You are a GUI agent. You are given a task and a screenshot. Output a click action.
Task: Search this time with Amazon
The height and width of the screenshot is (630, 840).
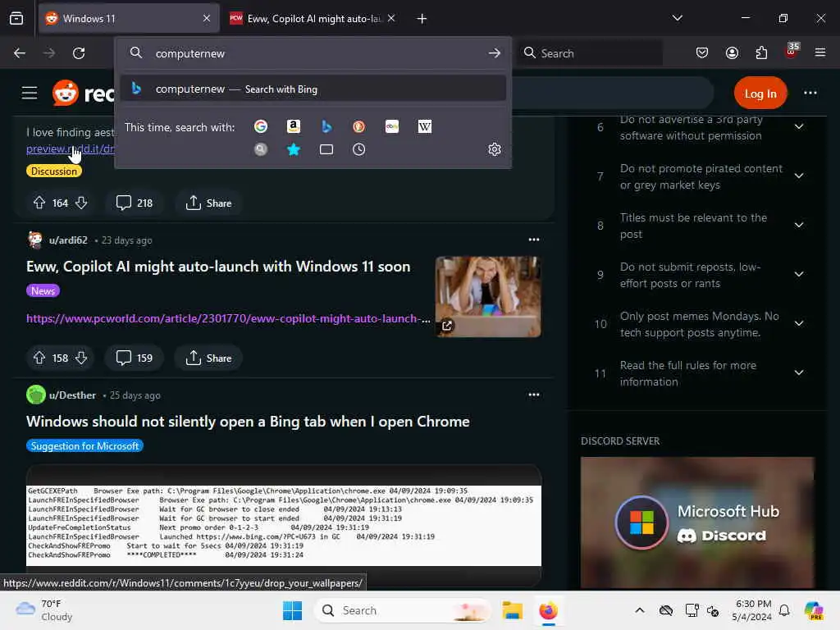click(x=293, y=126)
